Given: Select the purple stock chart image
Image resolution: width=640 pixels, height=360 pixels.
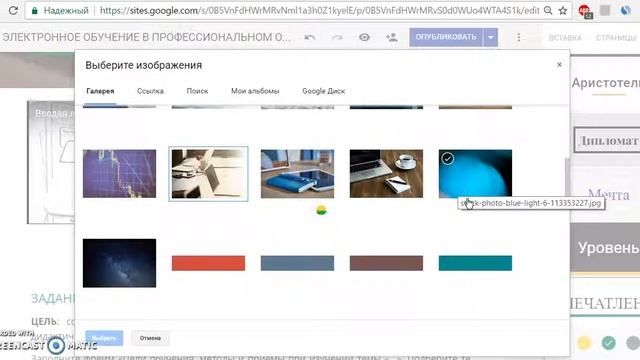Looking at the screenshot, I should pos(119,173).
